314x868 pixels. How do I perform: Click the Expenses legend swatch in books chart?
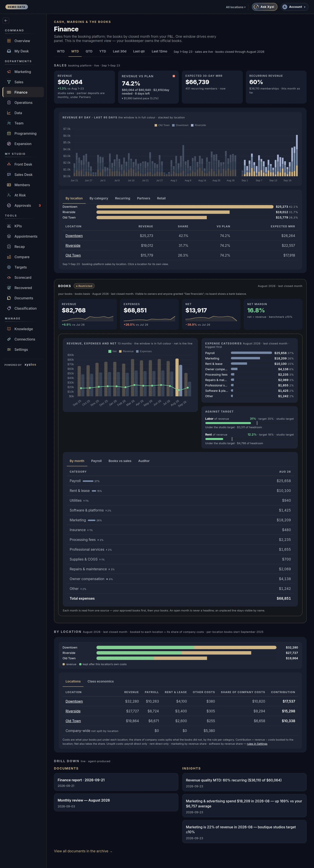137,351
